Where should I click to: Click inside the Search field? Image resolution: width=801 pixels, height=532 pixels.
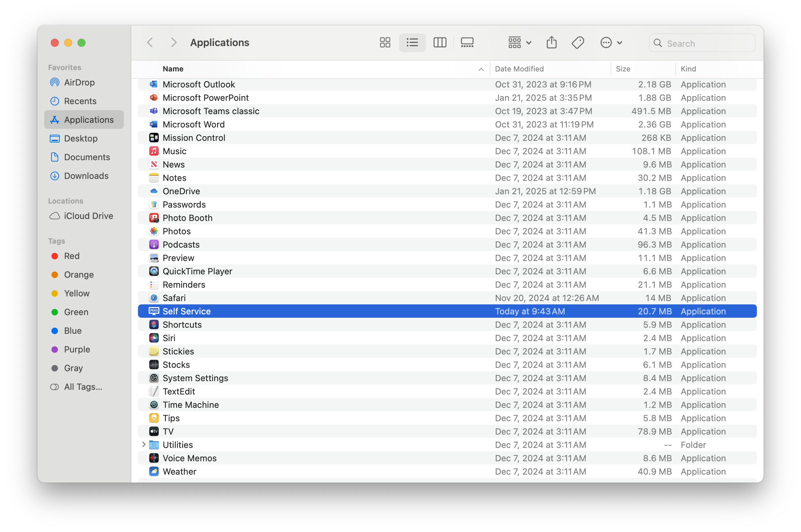click(701, 43)
